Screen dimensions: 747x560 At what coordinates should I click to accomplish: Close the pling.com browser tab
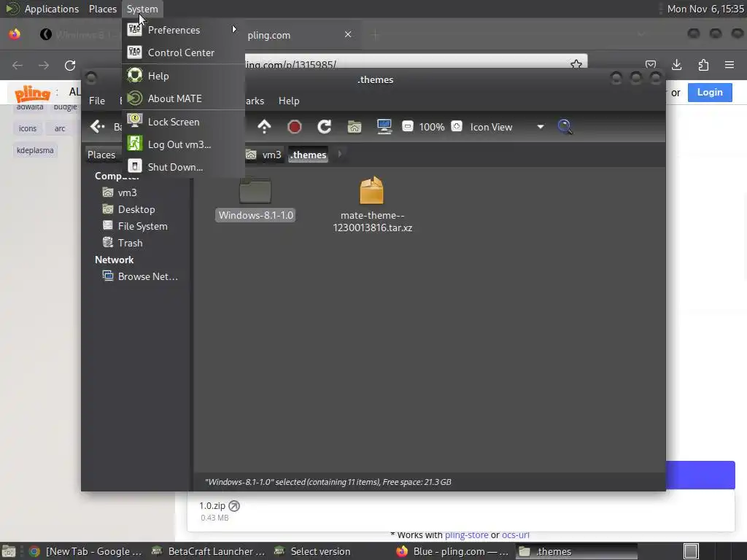(x=348, y=34)
